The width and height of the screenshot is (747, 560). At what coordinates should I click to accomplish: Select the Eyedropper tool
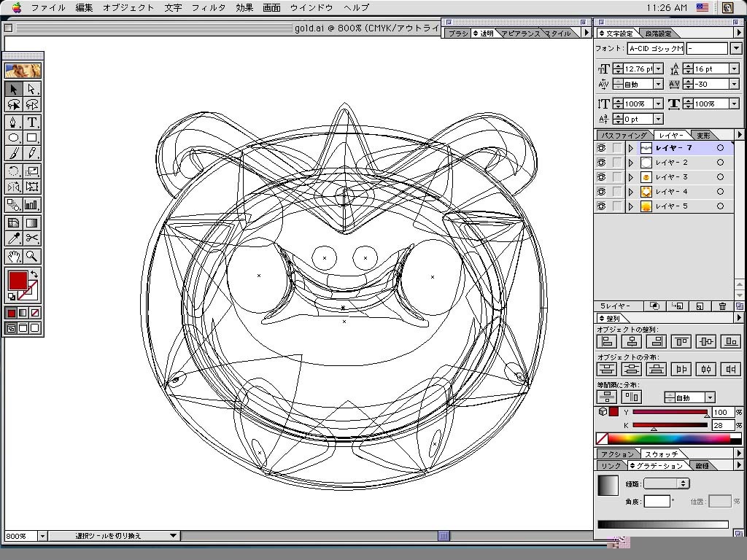(x=14, y=238)
